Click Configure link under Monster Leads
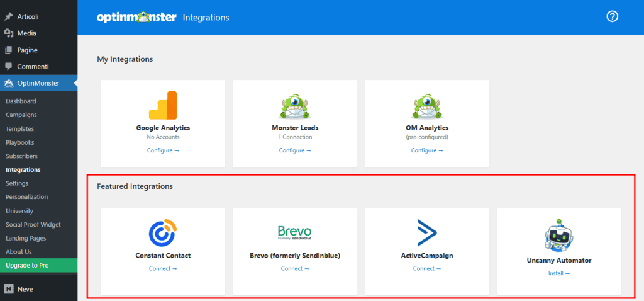Viewport: 644px width, 301px height. (295, 150)
